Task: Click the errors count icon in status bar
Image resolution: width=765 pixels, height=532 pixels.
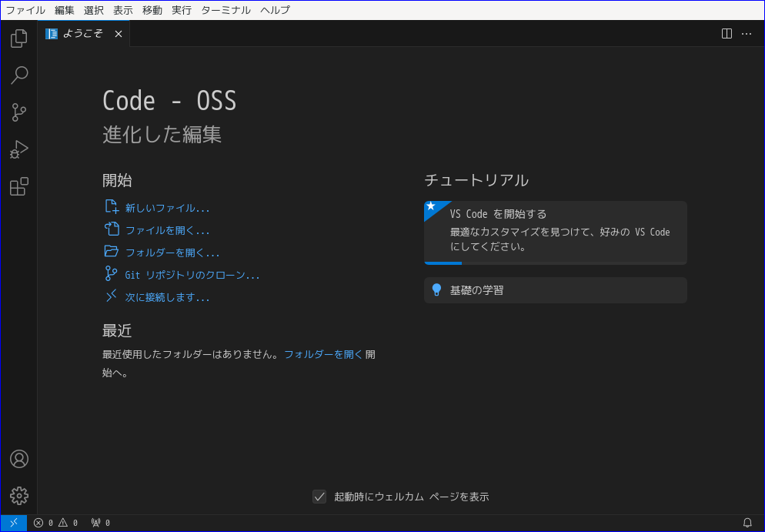Action: pos(38,523)
